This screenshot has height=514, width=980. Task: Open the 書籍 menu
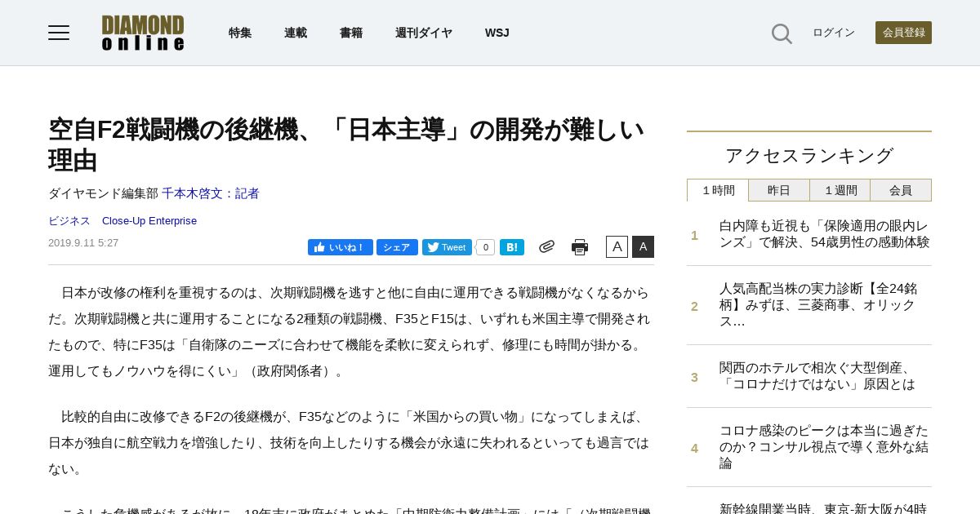coord(351,33)
